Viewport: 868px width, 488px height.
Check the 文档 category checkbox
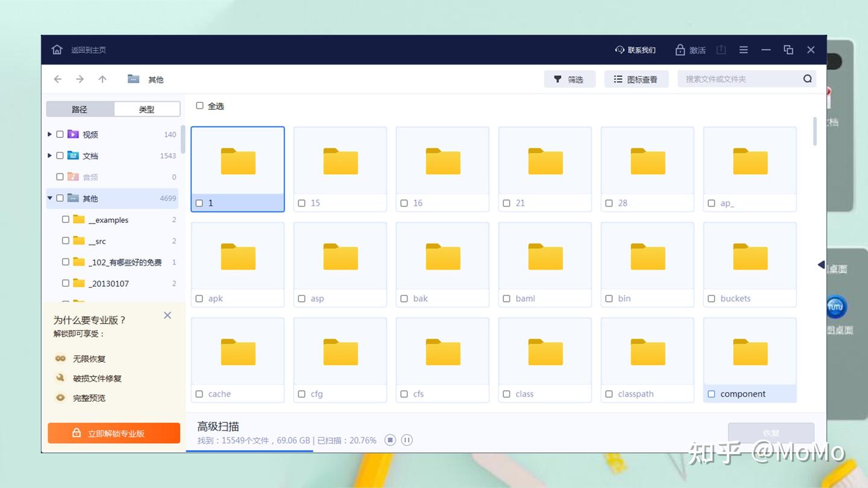pos(60,155)
